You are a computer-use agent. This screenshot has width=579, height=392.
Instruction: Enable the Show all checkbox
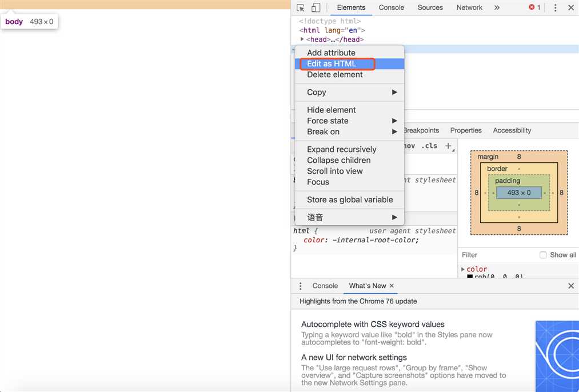pyautogui.click(x=543, y=255)
